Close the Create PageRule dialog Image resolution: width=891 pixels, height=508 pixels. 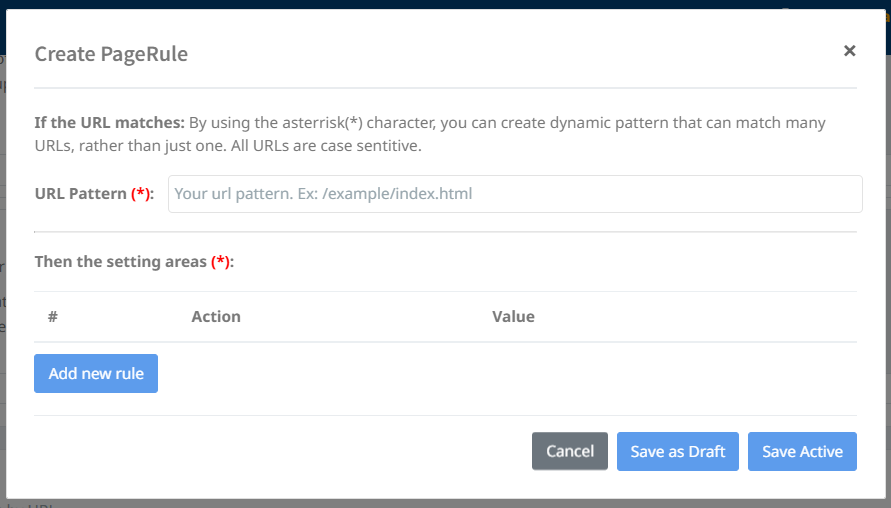click(x=849, y=51)
